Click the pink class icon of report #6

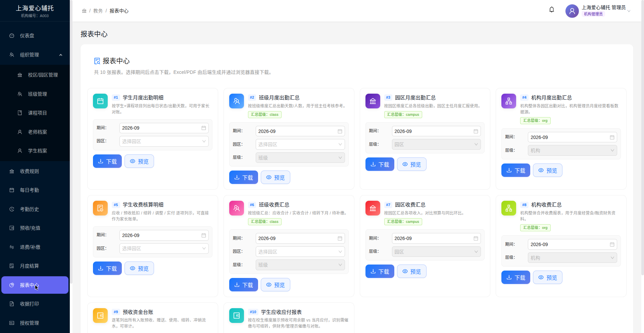pyautogui.click(x=237, y=208)
